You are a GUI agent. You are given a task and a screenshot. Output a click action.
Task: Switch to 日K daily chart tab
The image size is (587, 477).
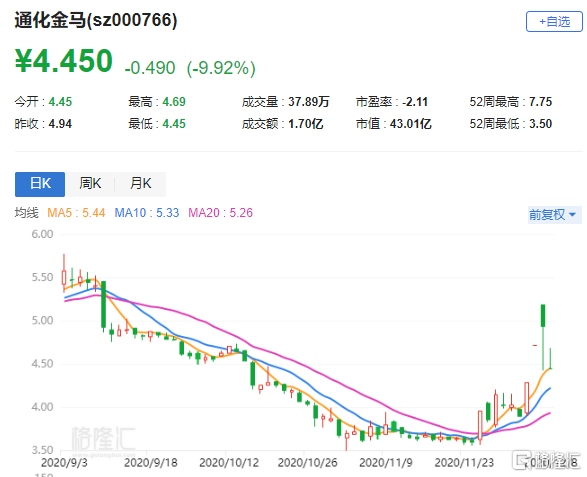(x=40, y=184)
